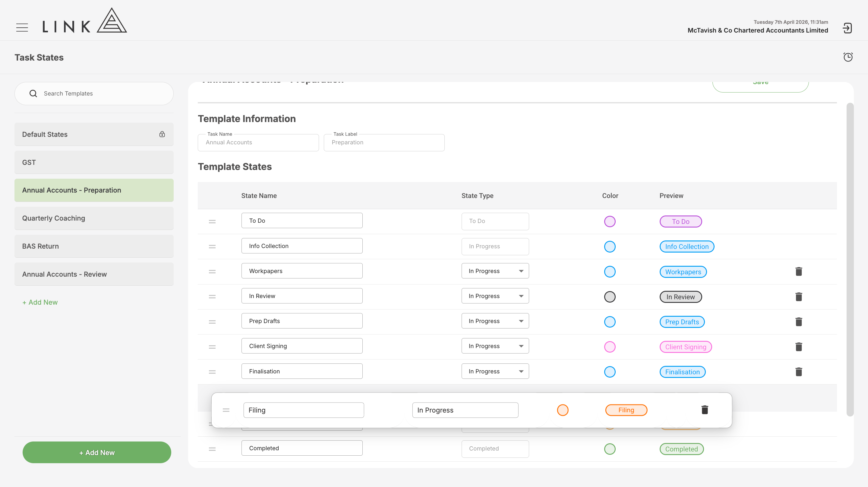Edit the Completed state name field

(302, 448)
